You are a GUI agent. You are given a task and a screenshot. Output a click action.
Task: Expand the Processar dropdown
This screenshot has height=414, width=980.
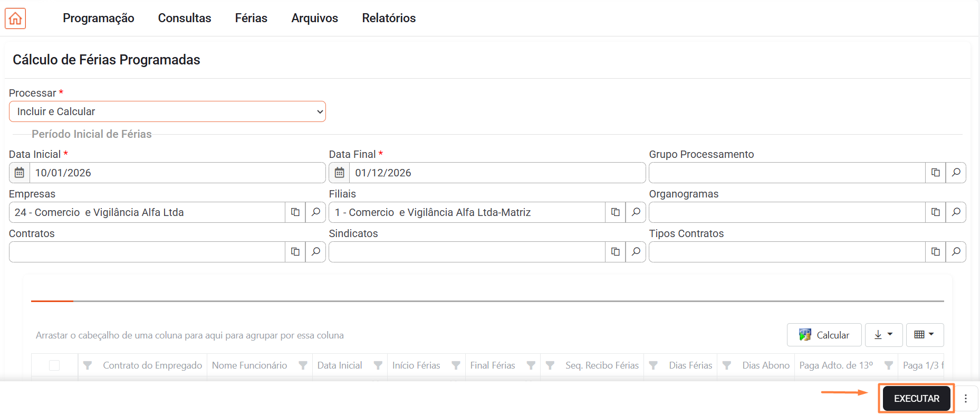tap(167, 111)
